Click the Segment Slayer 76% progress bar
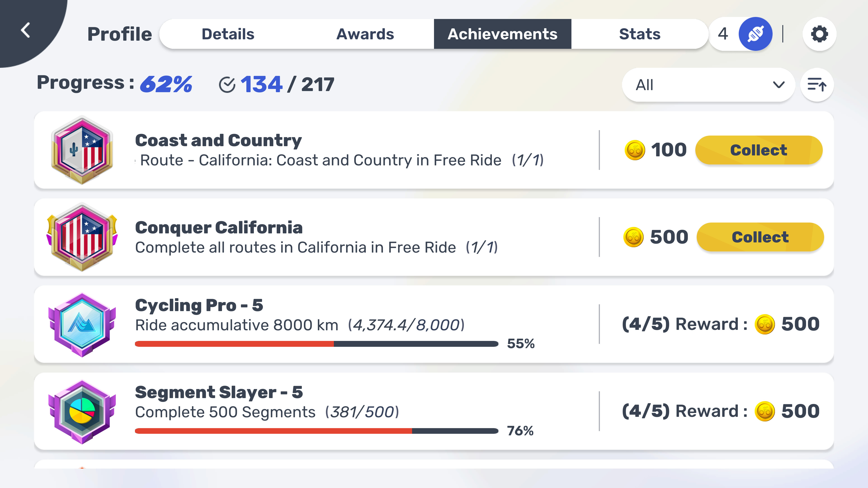 point(316,431)
